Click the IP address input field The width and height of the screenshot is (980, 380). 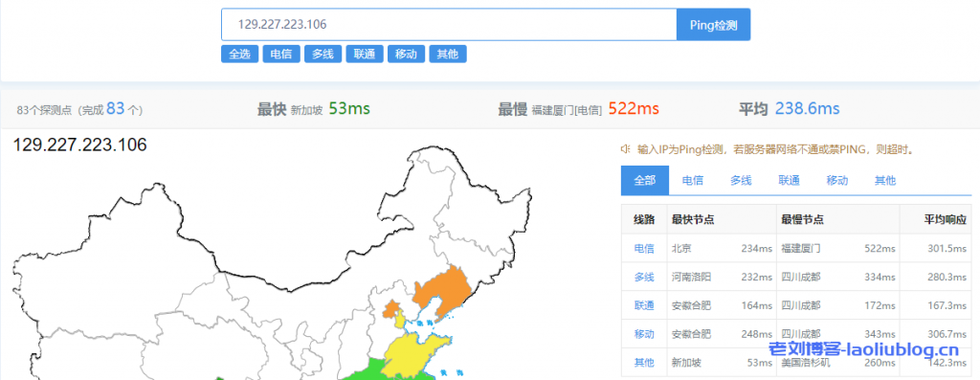[449, 24]
